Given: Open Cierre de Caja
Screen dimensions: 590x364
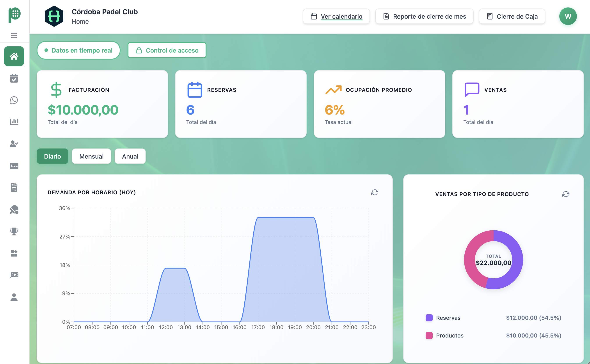Looking at the screenshot, I should click(512, 16).
